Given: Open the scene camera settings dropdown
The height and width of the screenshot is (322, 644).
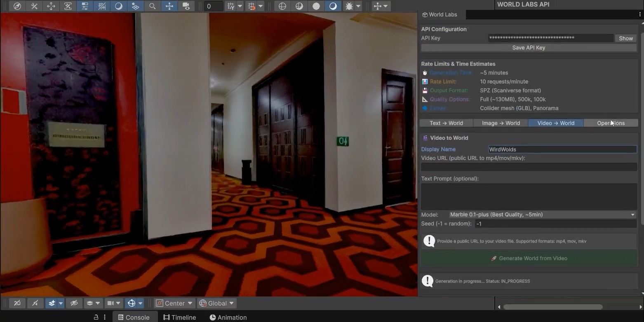Looking at the screenshot, I should click(x=114, y=303).
